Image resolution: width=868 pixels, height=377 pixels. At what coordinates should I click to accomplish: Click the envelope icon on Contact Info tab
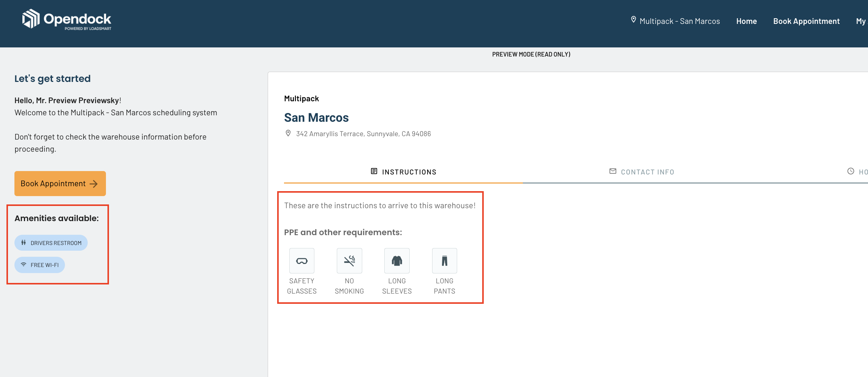[612, 171]
